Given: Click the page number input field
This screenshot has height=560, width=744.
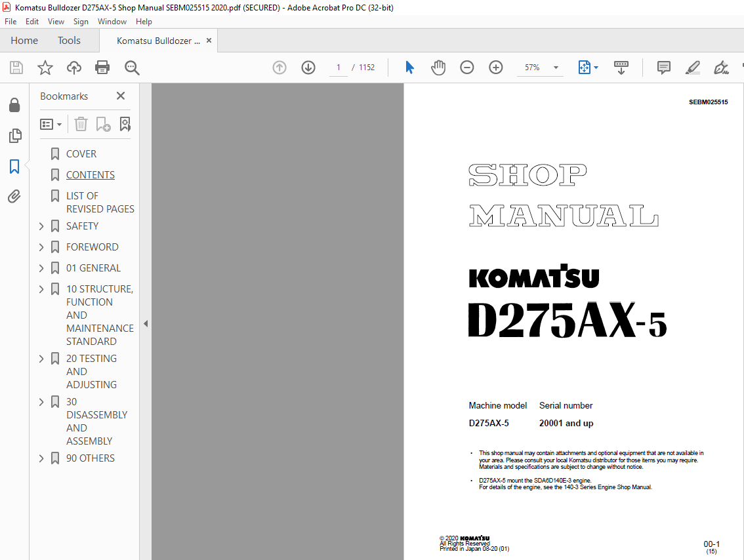Looking at the screenshot, I should pos(339,68).
